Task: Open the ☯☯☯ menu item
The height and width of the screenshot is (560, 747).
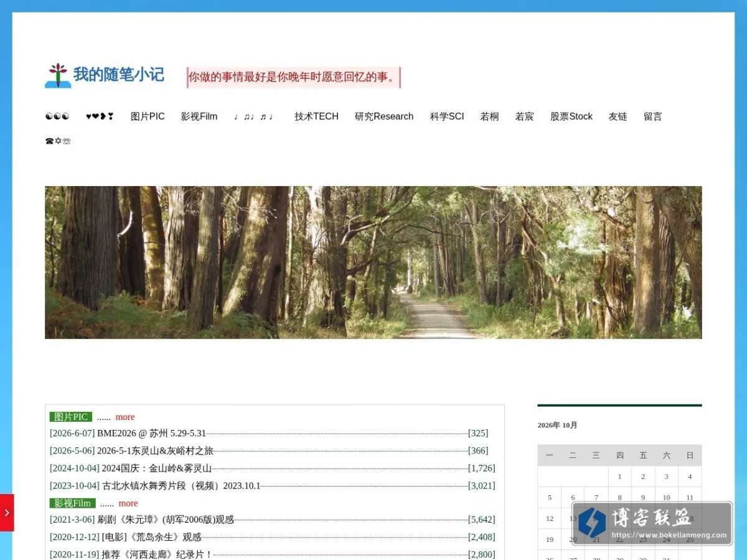Action: tap(57, 116)
